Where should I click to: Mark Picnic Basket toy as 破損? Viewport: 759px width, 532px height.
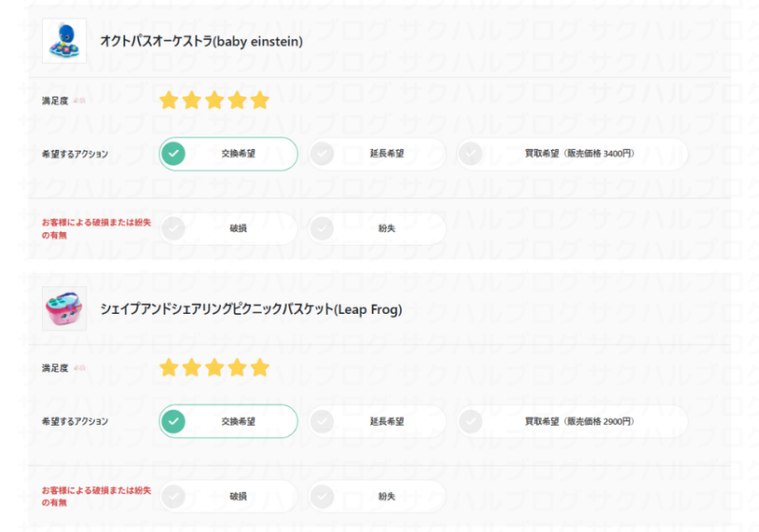(228, 496)
